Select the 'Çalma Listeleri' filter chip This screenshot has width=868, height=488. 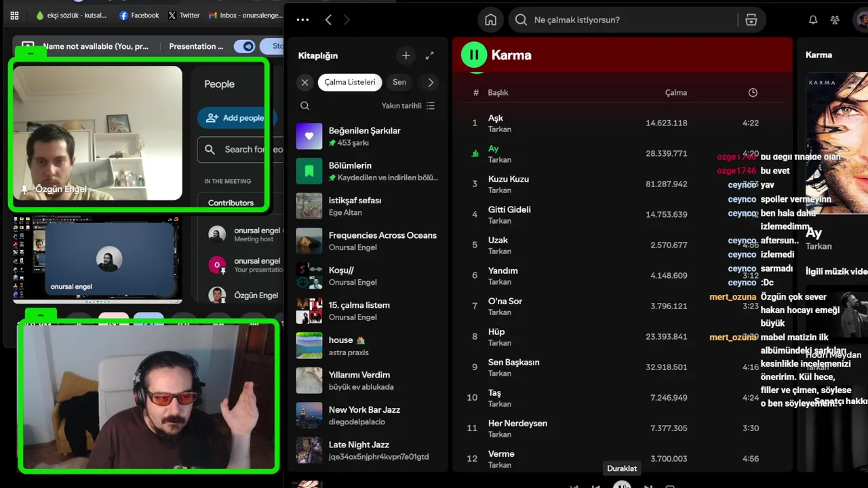click(x=350, y=82)
